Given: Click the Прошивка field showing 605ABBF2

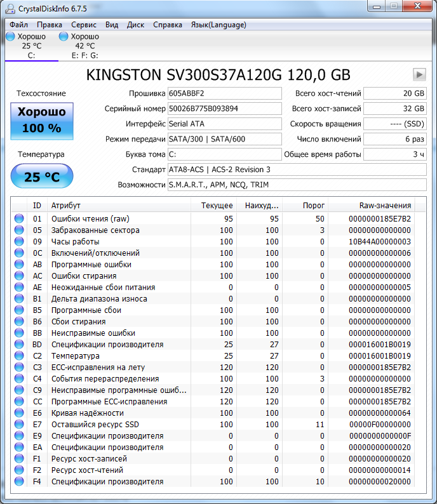Looking at the screenshot, I should click(224, 93).
